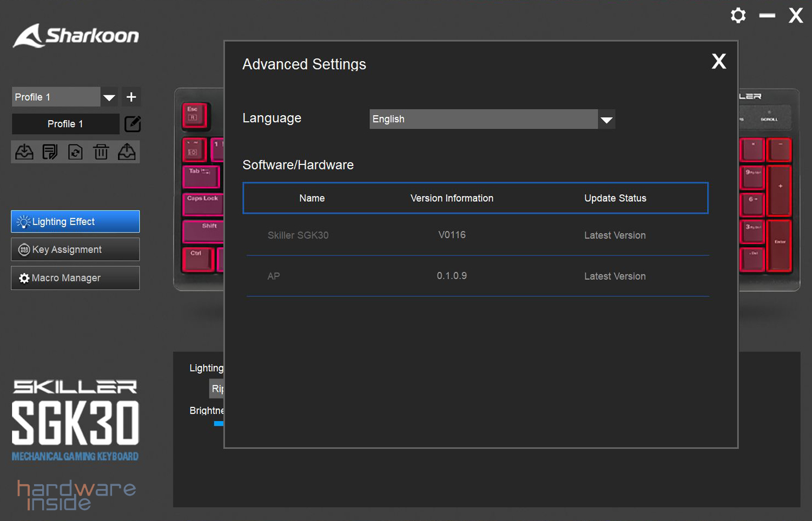812x521 pixels.
Task: Select the AP row name
Action: (274, 276)
